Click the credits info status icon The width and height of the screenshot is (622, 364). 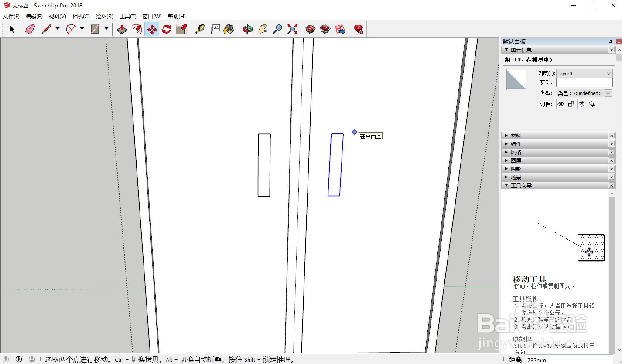(x=19, y=359)
